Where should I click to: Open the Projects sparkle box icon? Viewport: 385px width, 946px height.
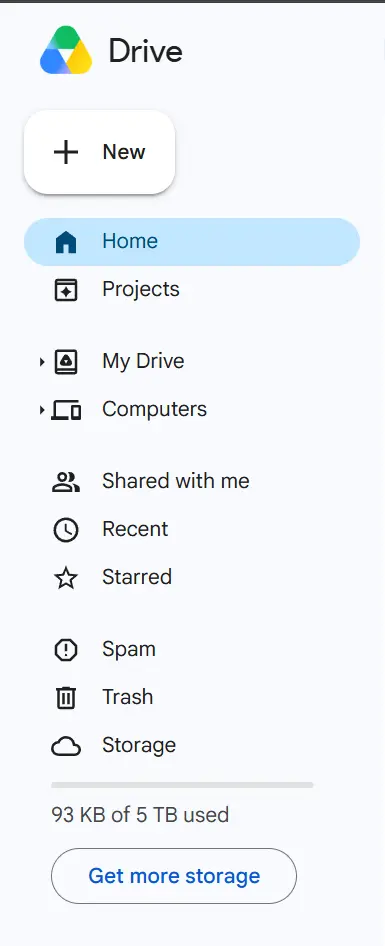[x=66, y=290]
